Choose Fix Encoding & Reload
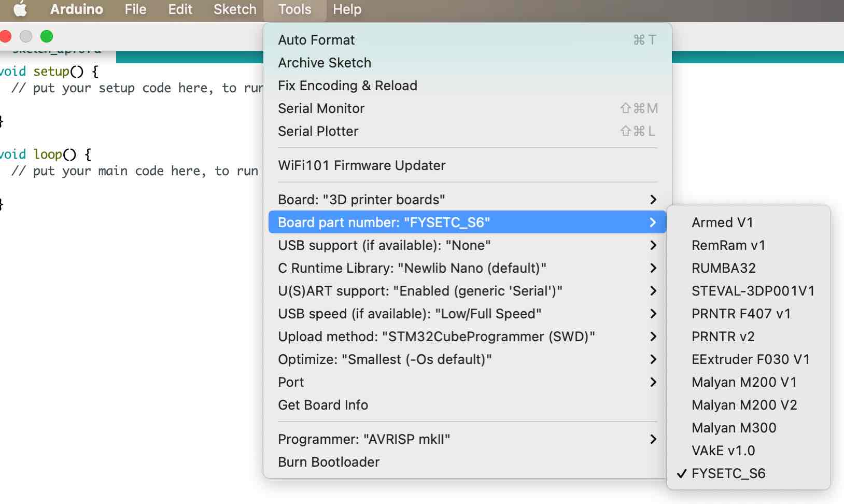The width and height of the screenshot is (844, 504). tap(468, 86)
